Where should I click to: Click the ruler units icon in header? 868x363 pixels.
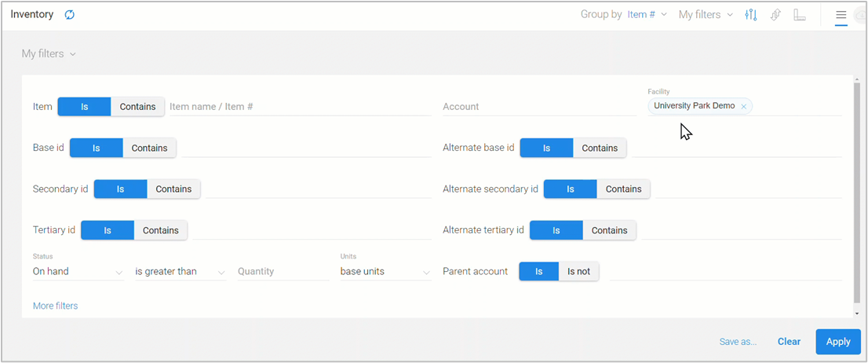pos(800,15)
